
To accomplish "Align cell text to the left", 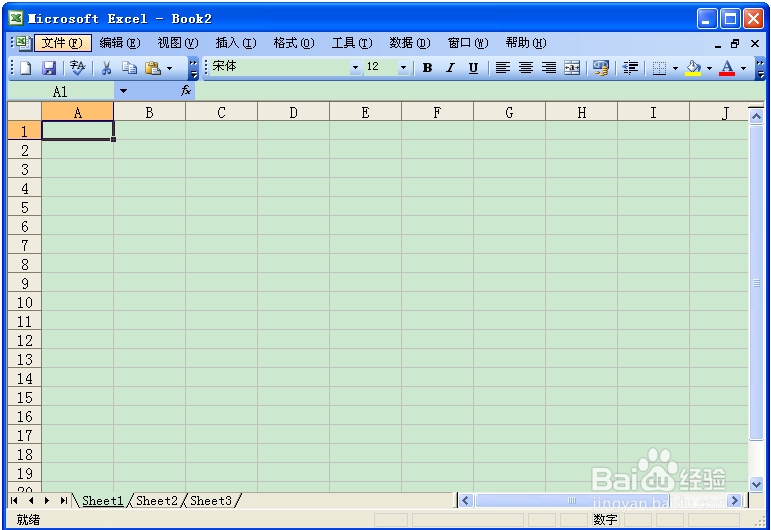I will pos(503,68).
